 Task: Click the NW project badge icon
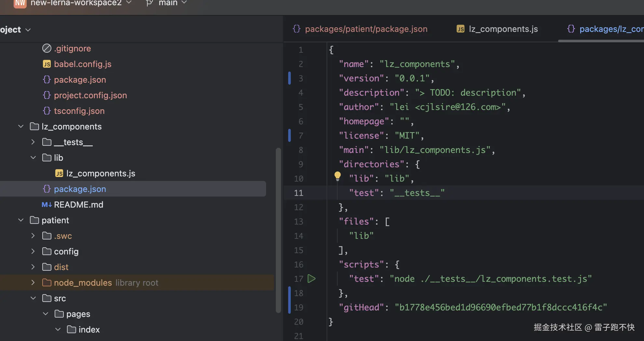(x=20, y=3)
